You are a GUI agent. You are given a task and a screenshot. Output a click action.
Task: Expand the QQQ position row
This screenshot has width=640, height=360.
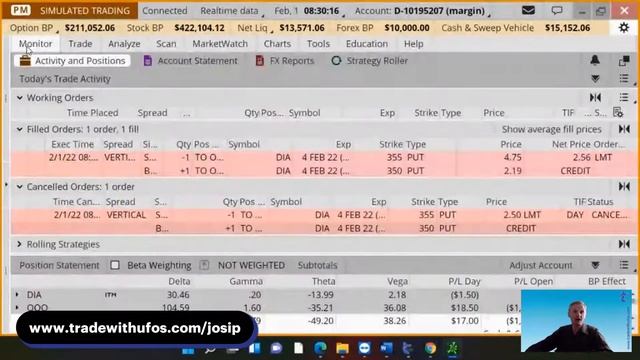(x=17, y=307)
